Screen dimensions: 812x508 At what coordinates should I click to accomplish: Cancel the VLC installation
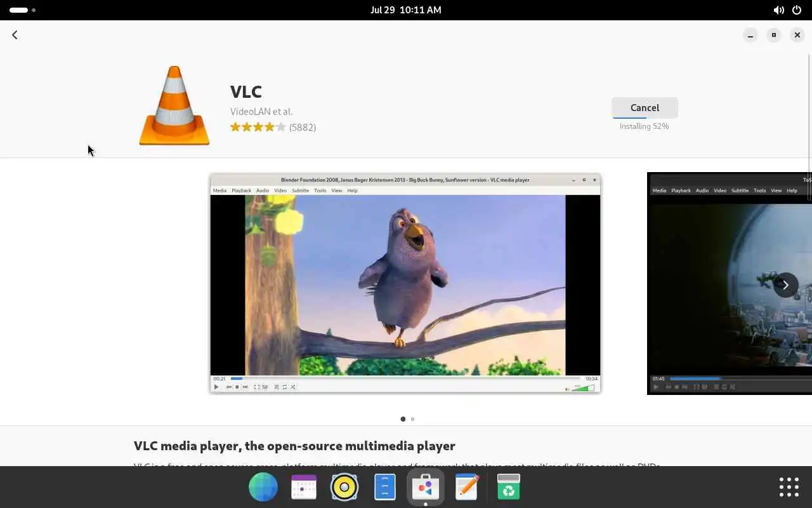pos(645,108)
